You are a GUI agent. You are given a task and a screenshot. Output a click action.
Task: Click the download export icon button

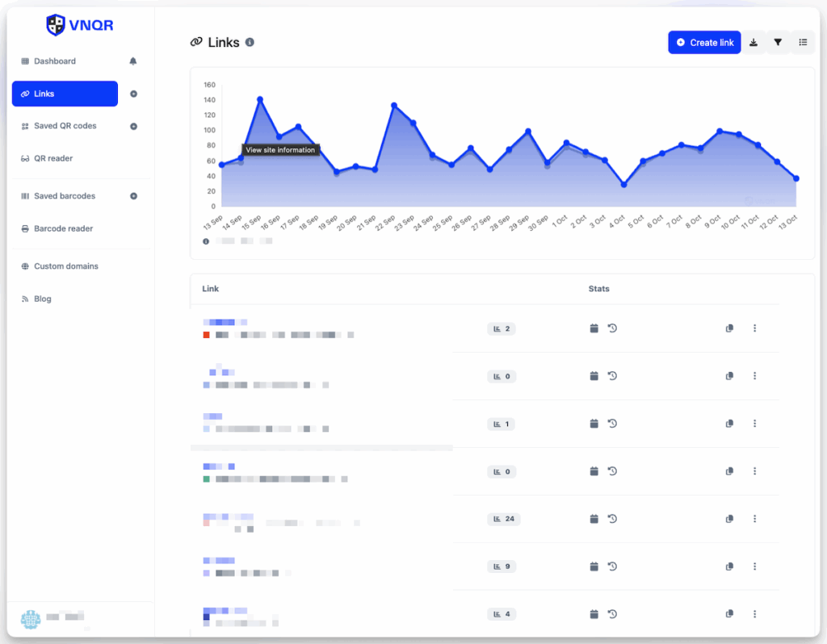(x=754, y=43)
